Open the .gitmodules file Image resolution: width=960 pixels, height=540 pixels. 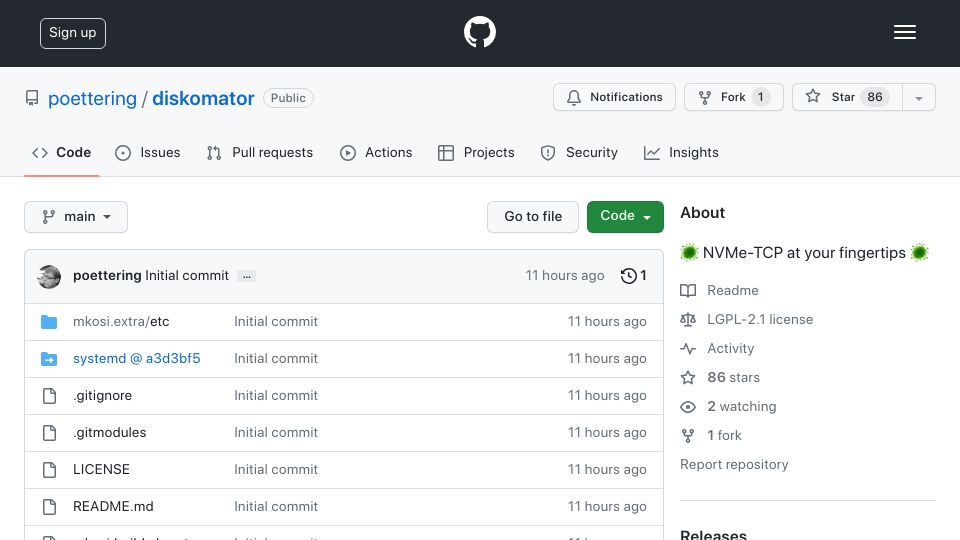pyautogui.click(x=110, y=432)
